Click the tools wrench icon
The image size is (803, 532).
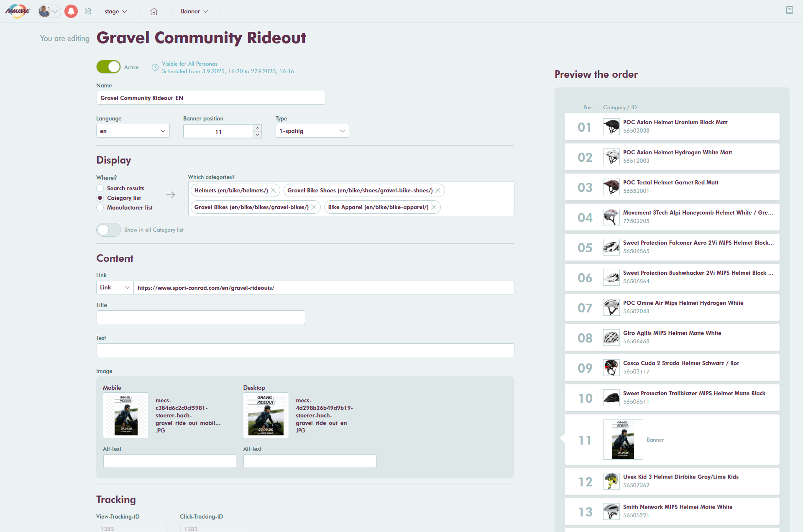[88, 11]
